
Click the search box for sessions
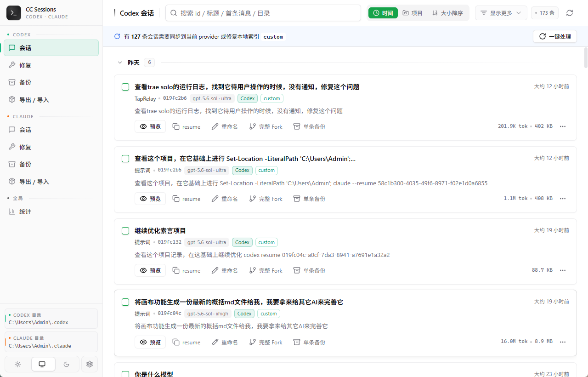coord(263,13)
